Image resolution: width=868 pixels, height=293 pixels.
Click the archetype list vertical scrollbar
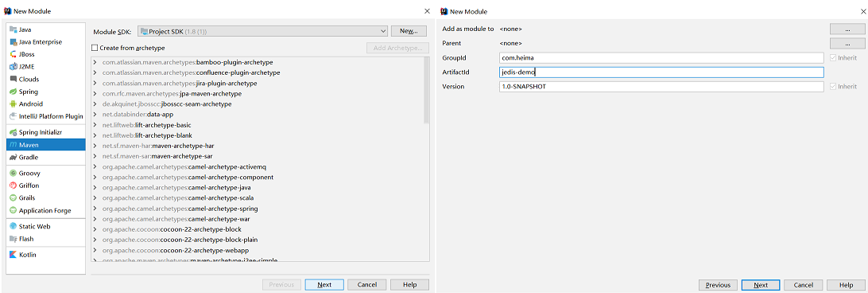(426, 90)
